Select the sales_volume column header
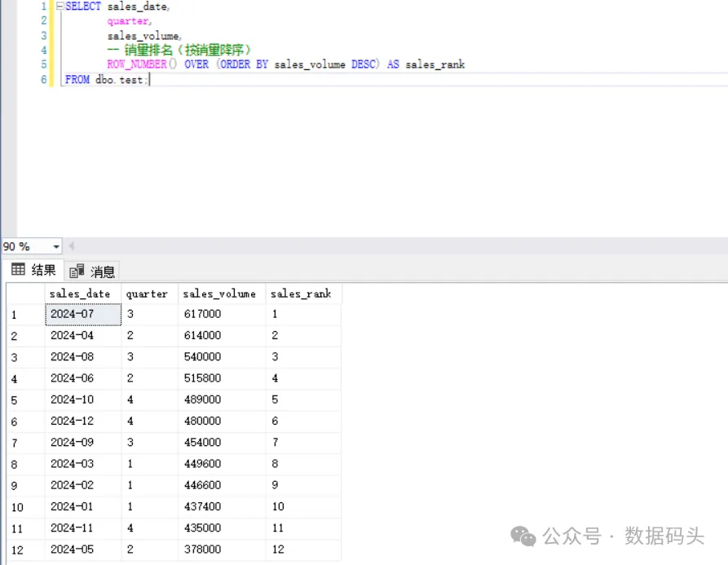 pos(222,294)
